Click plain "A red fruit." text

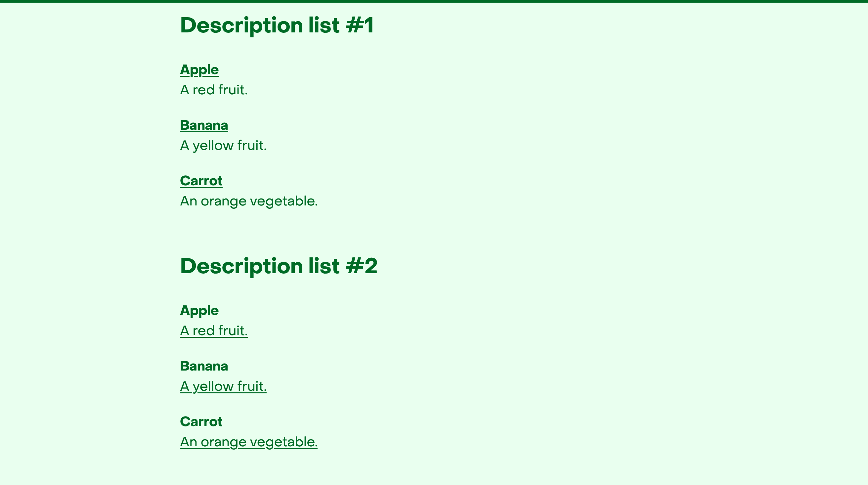(214, 90)
